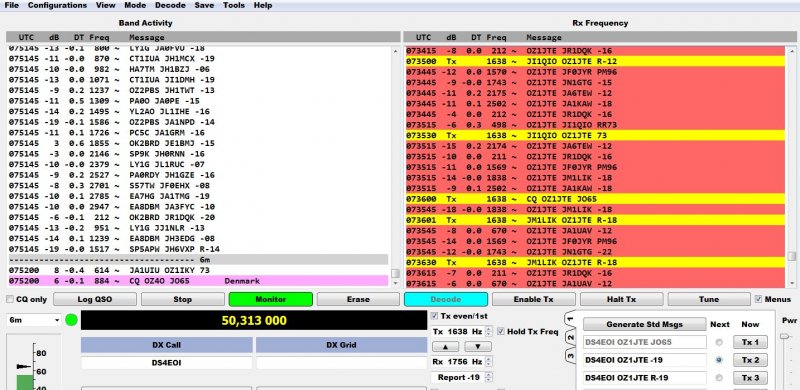Screen dimensions: 800x390
Task: Click the Band Activity scrollbar up arrow
Action: click(x=395, y=51)
